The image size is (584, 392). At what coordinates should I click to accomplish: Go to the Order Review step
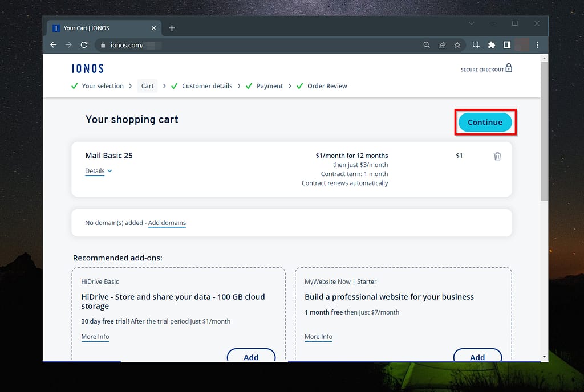point(327,86)
